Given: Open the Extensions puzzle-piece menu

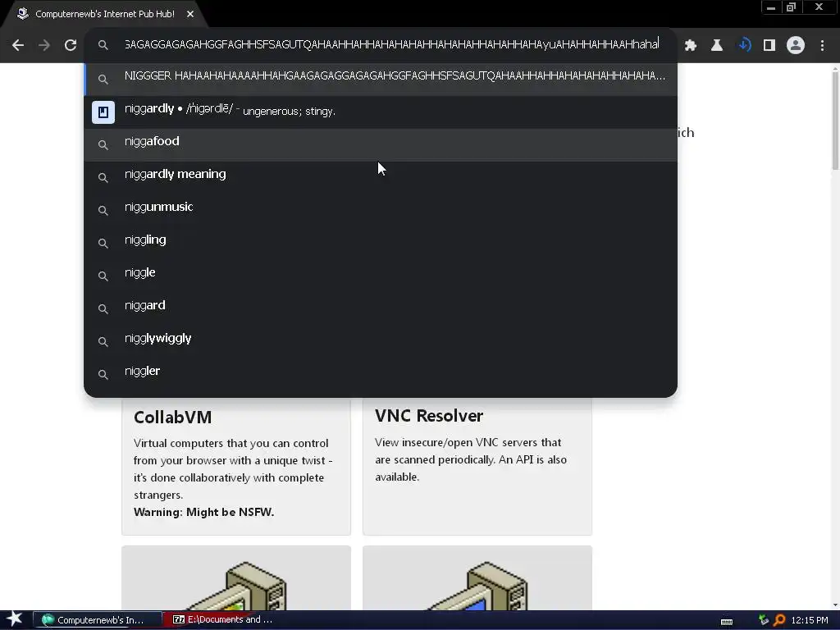Looking at the screenshot, I should tap(691, 45).
